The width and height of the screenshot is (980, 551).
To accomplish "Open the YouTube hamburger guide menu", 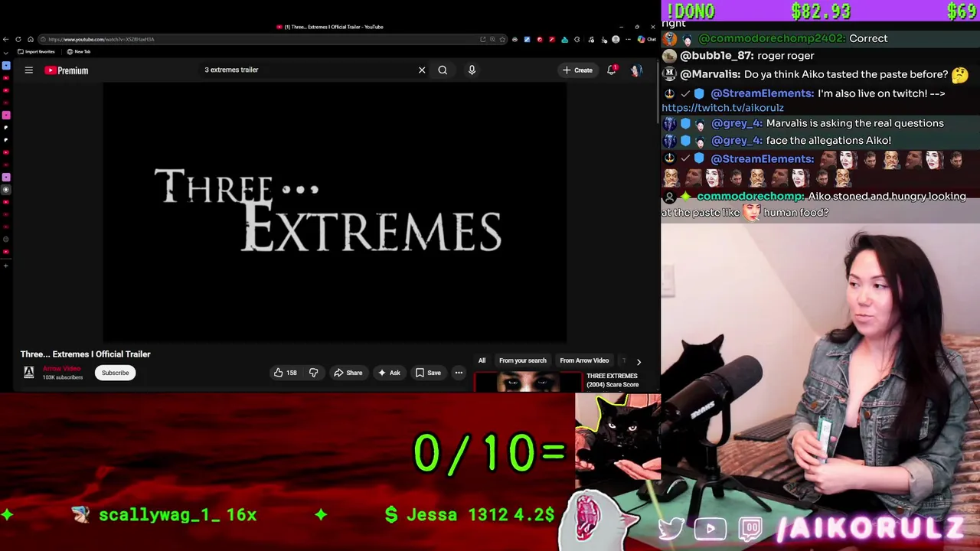I will (29, 70).
